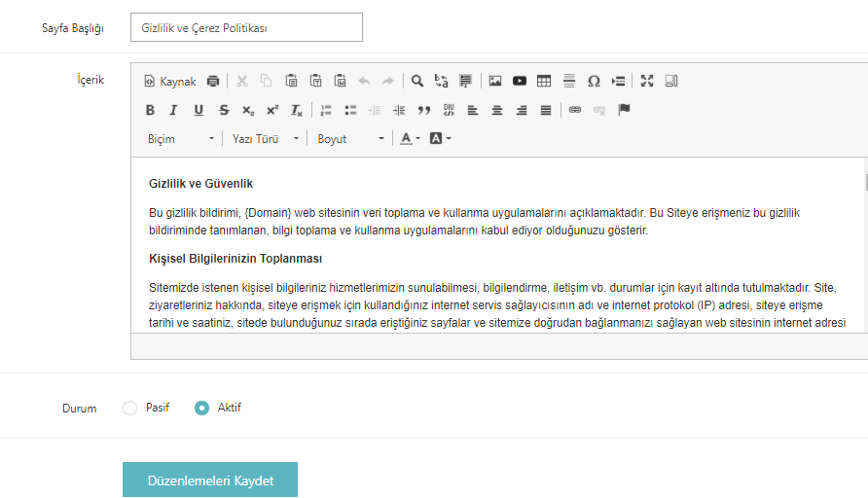Insert an image via picture icon
This screenshot has width=868, height=498.
click(x=495, y=82)
